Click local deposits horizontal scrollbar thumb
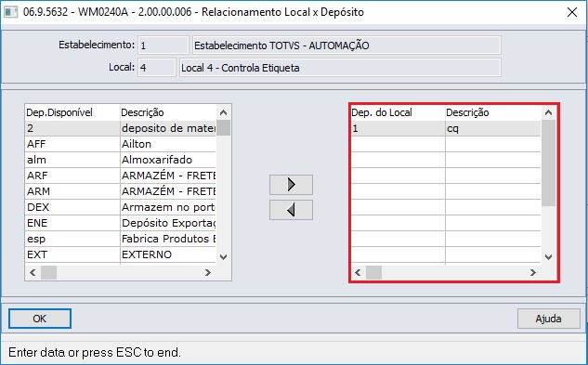This screenshot has height=365, width=588. tap(373, 273)
